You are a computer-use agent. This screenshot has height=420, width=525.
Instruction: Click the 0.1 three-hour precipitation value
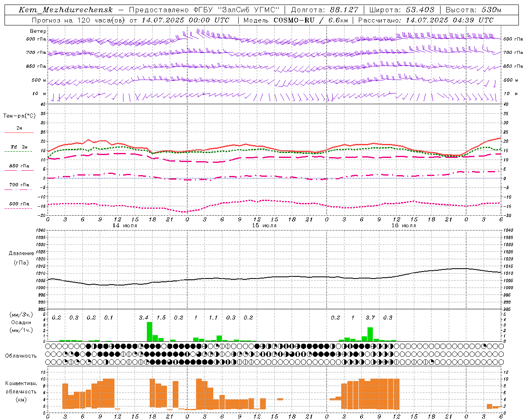pyautogui.click(x=109, y=317)
